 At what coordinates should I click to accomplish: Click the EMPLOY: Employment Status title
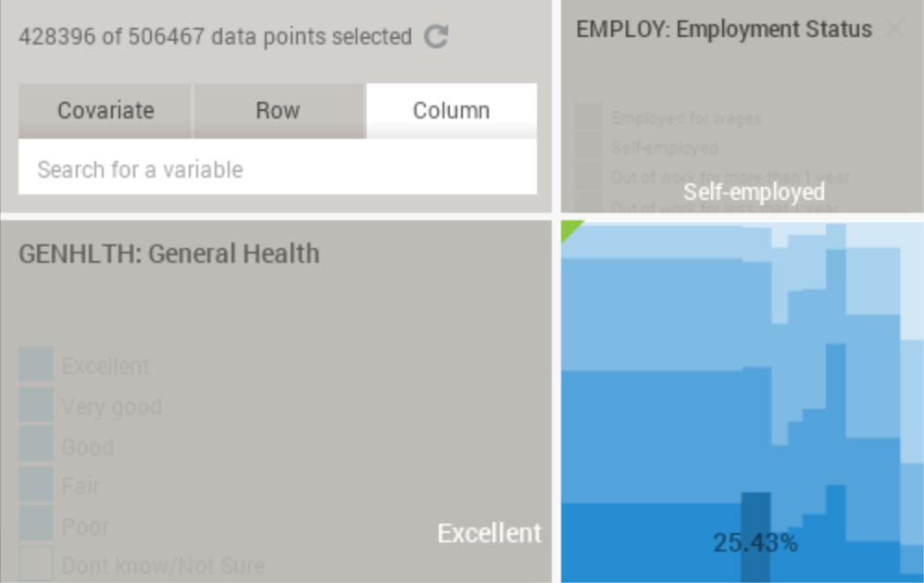click(724, 29)
